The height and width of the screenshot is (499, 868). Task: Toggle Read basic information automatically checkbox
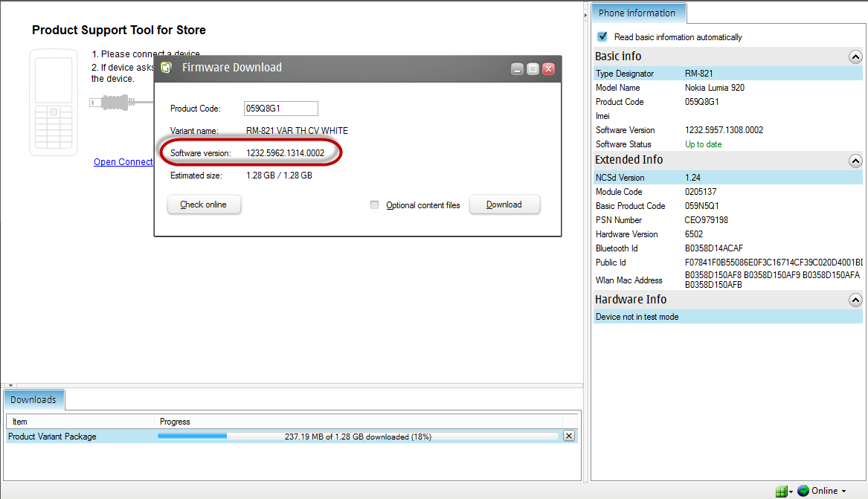pyautogui.click(x=602, y=36)
